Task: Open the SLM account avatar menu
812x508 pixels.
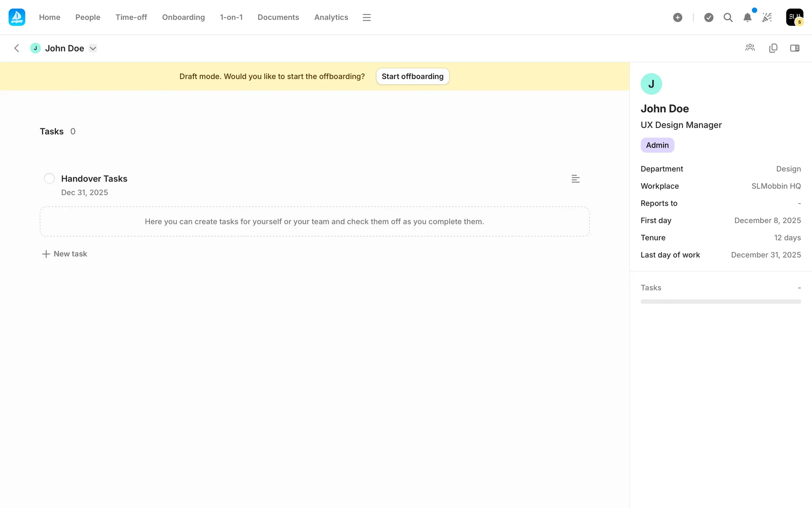Action: pyautogui.click(x=794, y=17)
